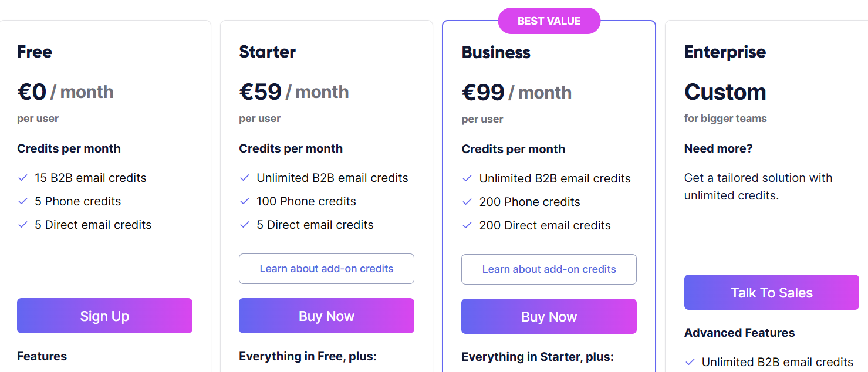Click Buy Now under the Business plan
Image resolution: width=868 pixels, height=372 pixels.
pos(549,316)
